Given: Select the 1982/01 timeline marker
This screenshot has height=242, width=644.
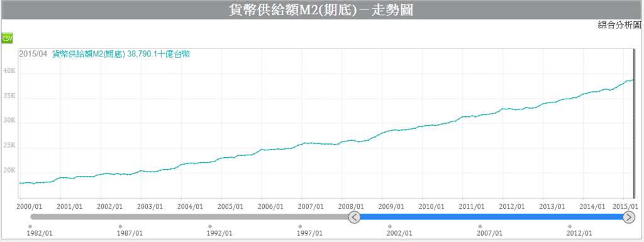Looking at the screenshot, I should [x=30, y=226].
